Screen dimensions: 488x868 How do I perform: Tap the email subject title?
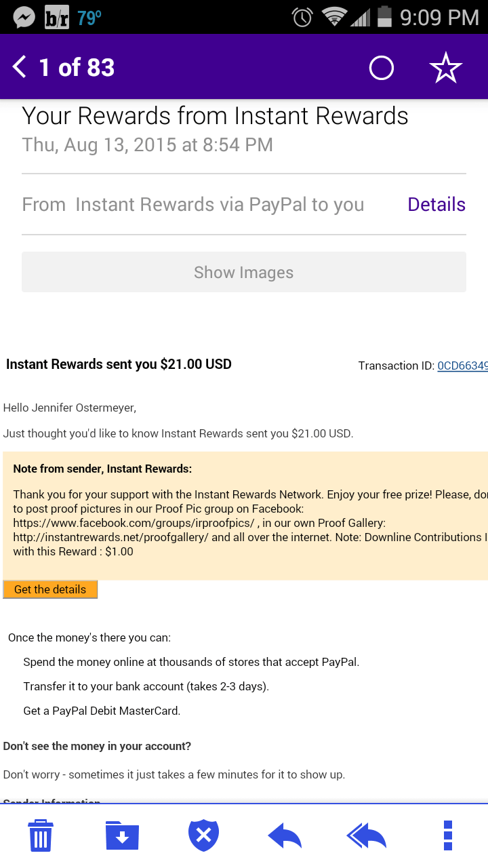coord(215,116)
